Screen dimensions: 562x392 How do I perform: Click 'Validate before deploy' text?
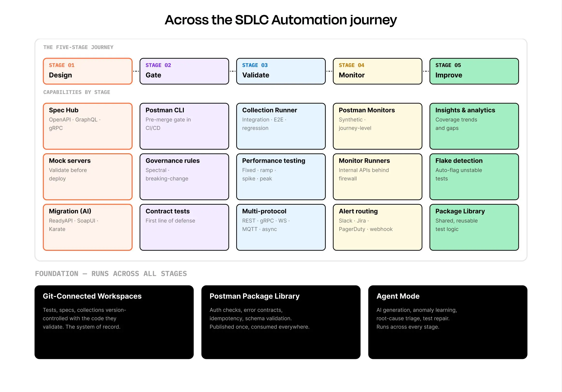pyautogui.click(x=68, y=175)
